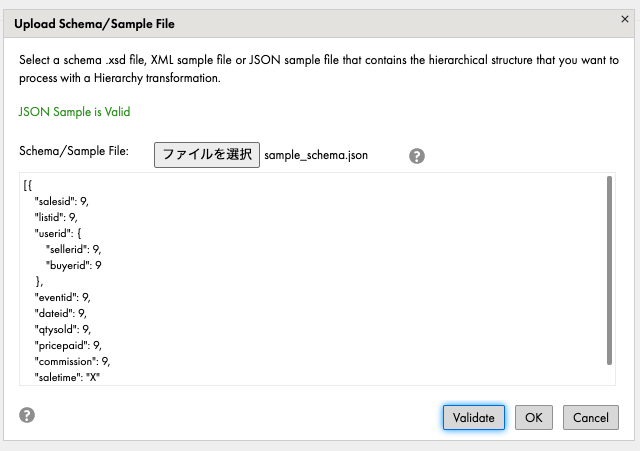Click the Validate button

[473, 418]
